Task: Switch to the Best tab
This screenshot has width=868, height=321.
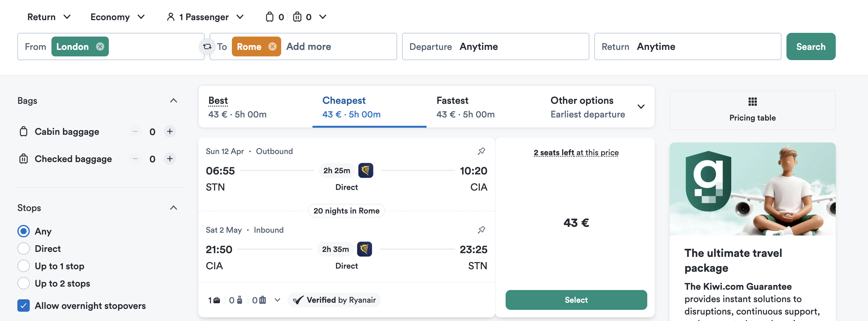Action: click(237, 107)
